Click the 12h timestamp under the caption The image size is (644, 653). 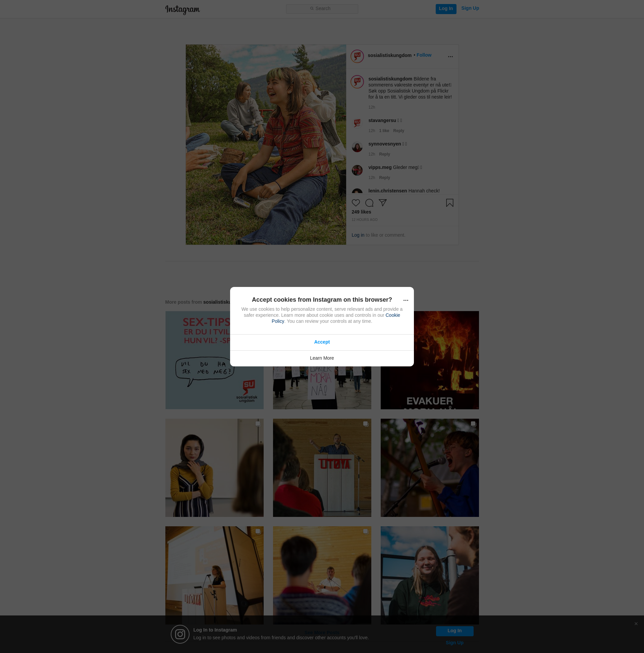pyautogui.click(x=371, y=108)
